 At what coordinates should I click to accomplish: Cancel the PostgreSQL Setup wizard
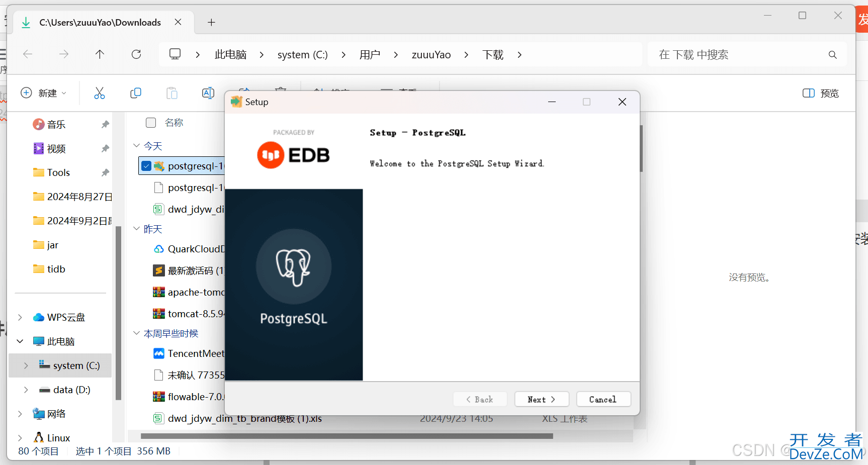point(603,399)
